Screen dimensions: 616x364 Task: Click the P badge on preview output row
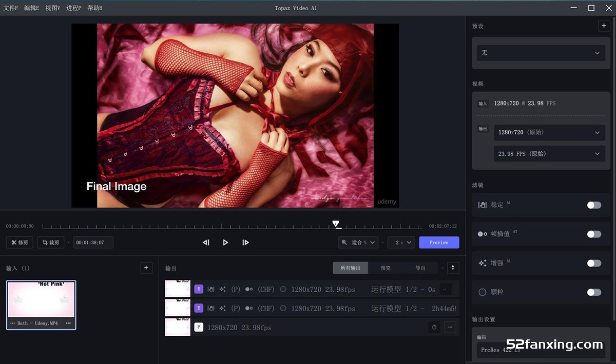click(199, 327)
